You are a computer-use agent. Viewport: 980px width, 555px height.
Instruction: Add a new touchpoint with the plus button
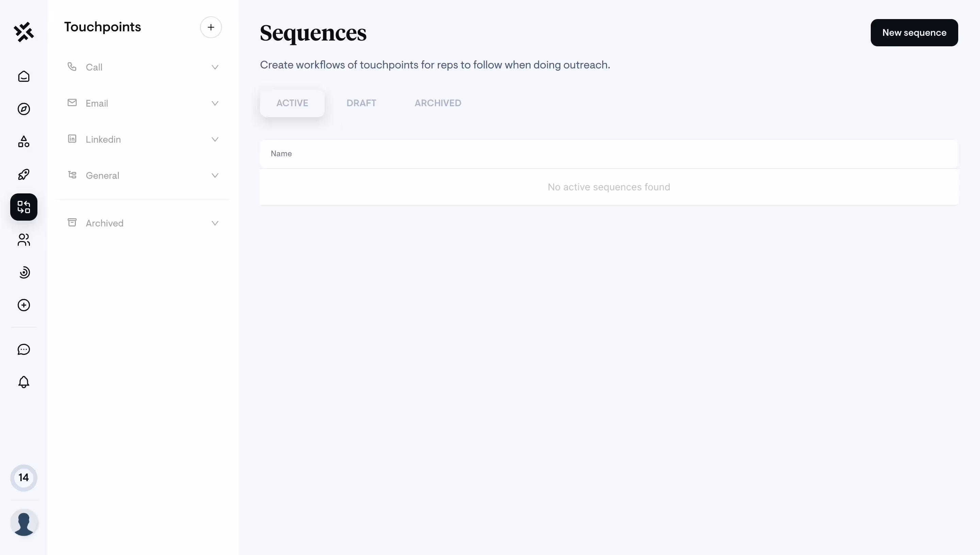coord(211,27)
